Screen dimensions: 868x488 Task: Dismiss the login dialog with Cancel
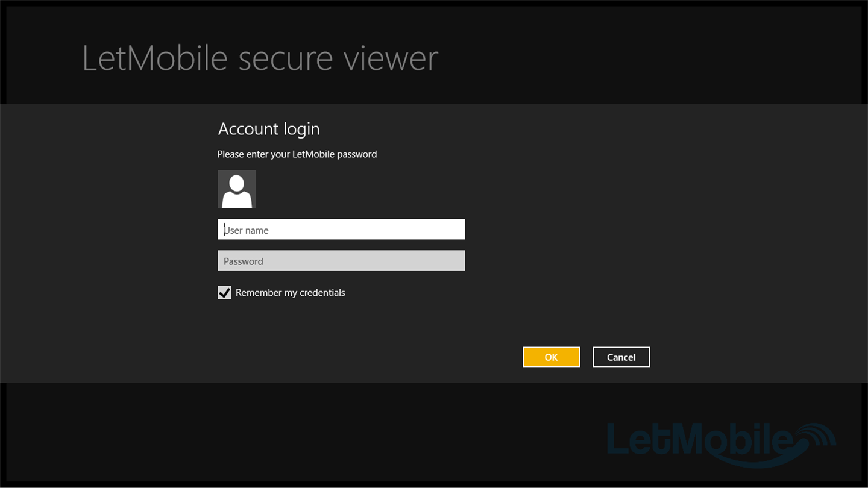(621, 357)
